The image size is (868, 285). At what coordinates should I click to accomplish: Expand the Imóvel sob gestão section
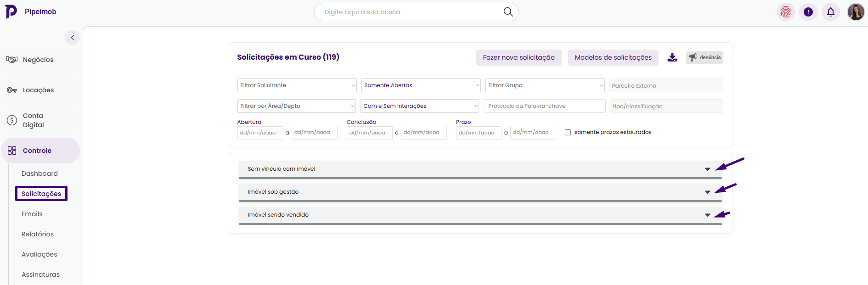[707, 192]
